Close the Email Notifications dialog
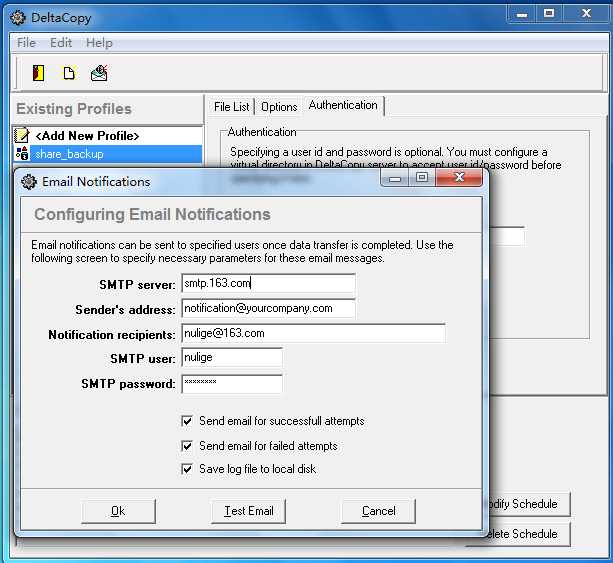613x563 pixels. point(459,178)
